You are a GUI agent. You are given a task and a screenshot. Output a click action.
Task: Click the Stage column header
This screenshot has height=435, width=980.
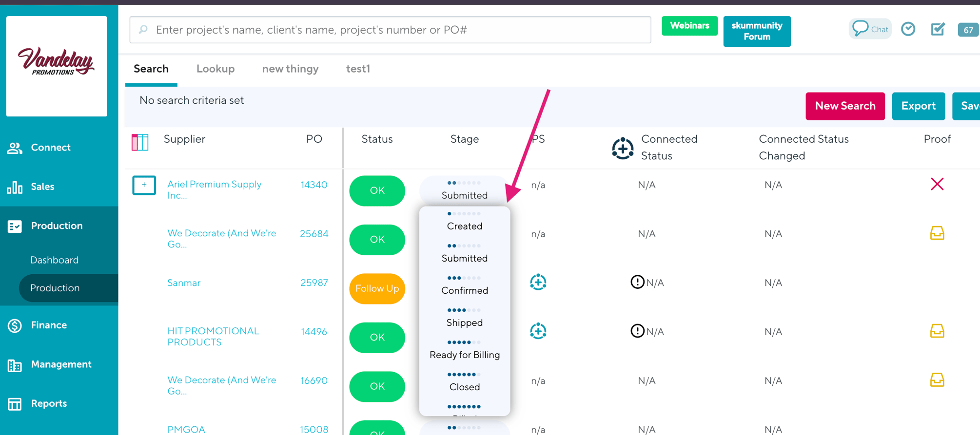[x=464, y=139]
